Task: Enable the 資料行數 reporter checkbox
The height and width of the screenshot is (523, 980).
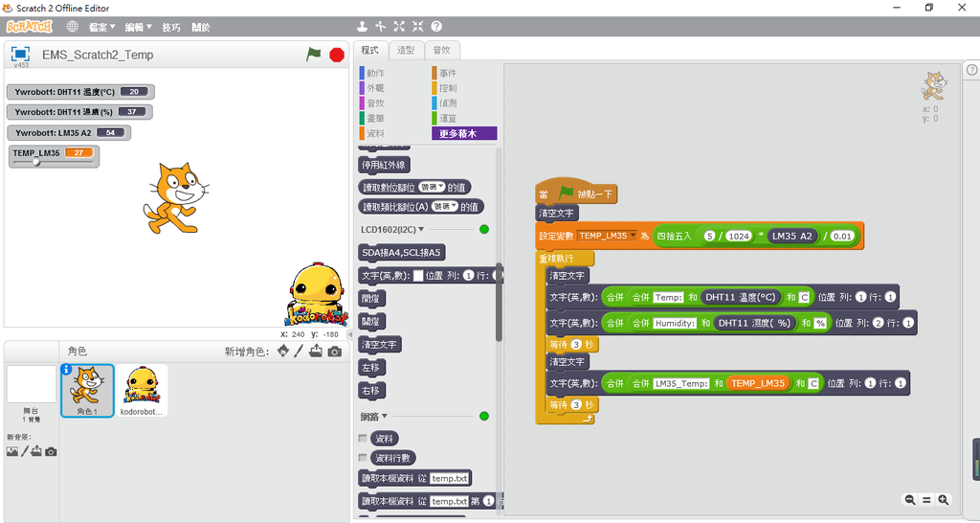Action: pyautogui.click(x=363, y=458)
